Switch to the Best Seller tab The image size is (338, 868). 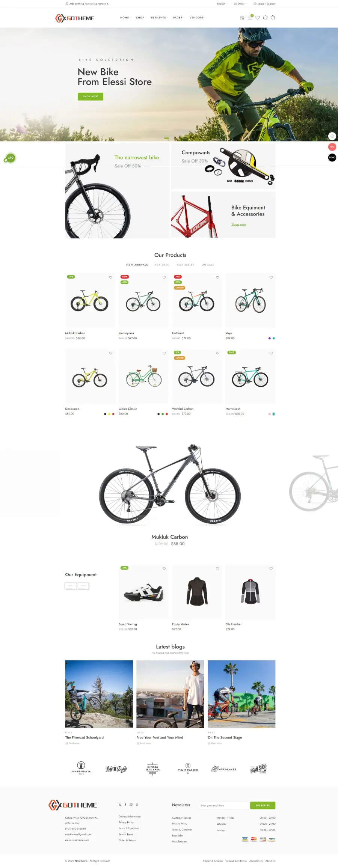(x=186, y=265)
